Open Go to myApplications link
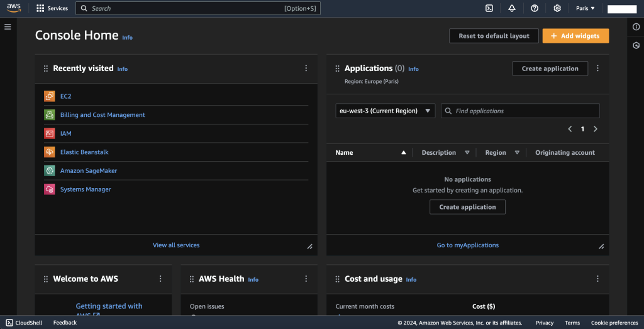This screenshot has width=644, height=329. 467,245
